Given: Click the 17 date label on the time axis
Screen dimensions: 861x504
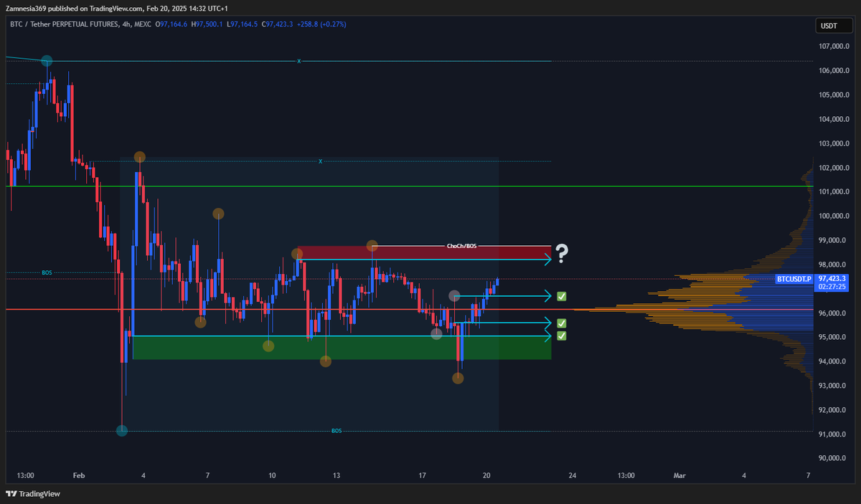Looking at the screenshot, I should (x=423, y=475).
